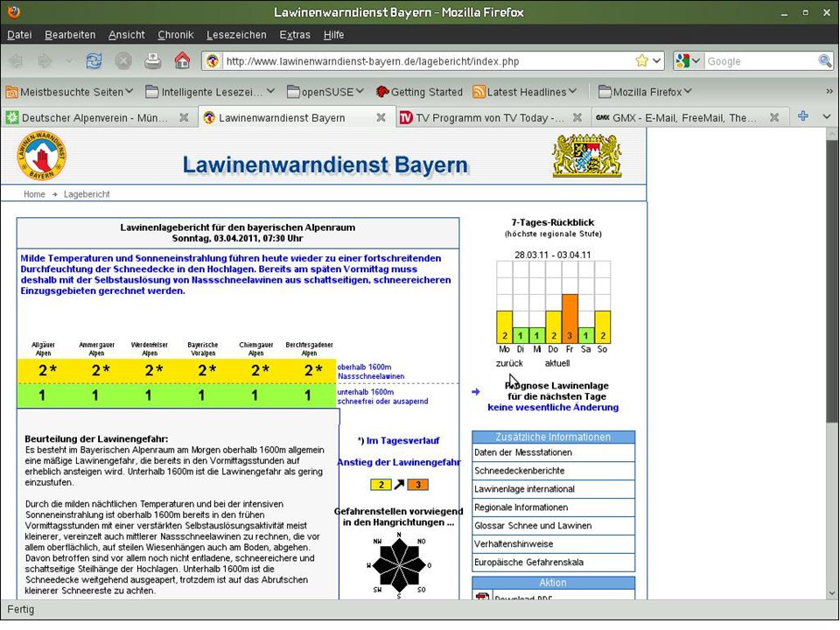The image size is (840, 630).
Task: Open the Bearbeiten menu
Action: pyautogui.click(x=70, y=35)
